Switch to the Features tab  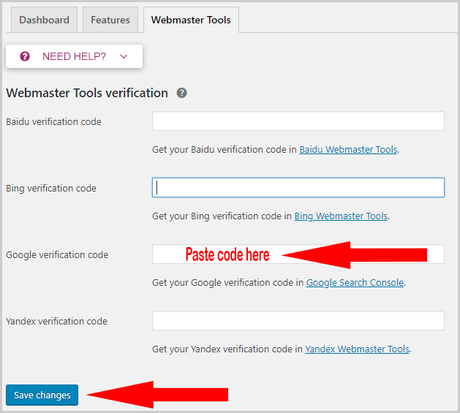tap(110, 20)
